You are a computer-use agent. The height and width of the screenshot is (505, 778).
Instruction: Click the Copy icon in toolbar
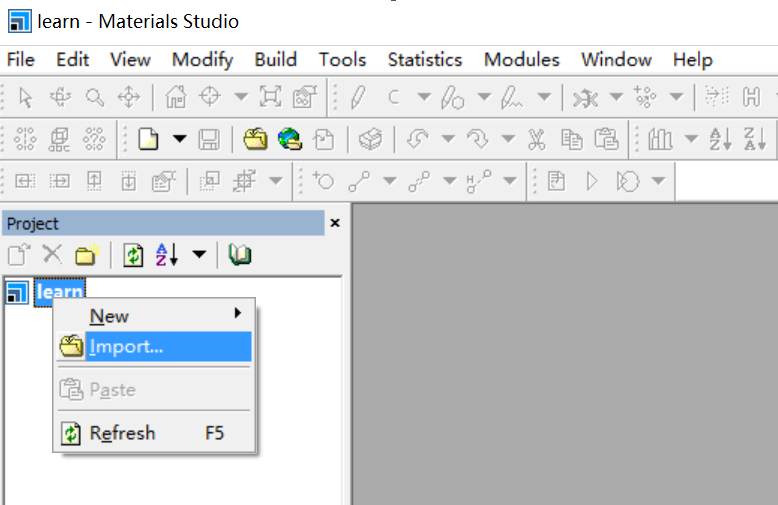click(572, 139)
